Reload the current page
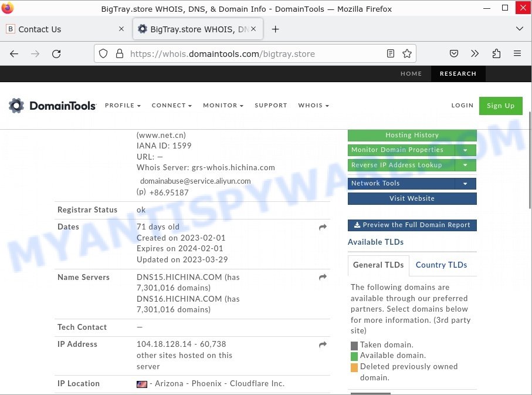532x395 pixels. coord(56,53)
